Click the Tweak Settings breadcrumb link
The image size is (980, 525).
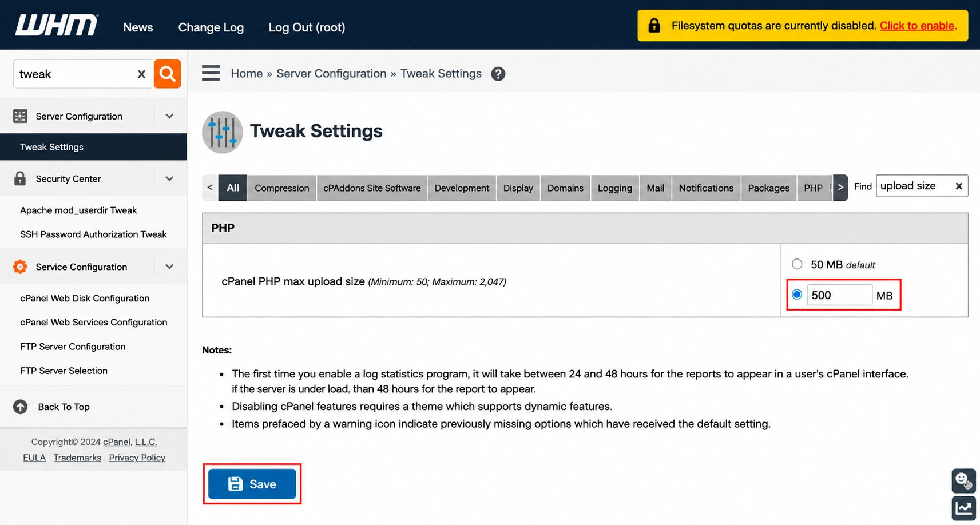pos(441,74)
